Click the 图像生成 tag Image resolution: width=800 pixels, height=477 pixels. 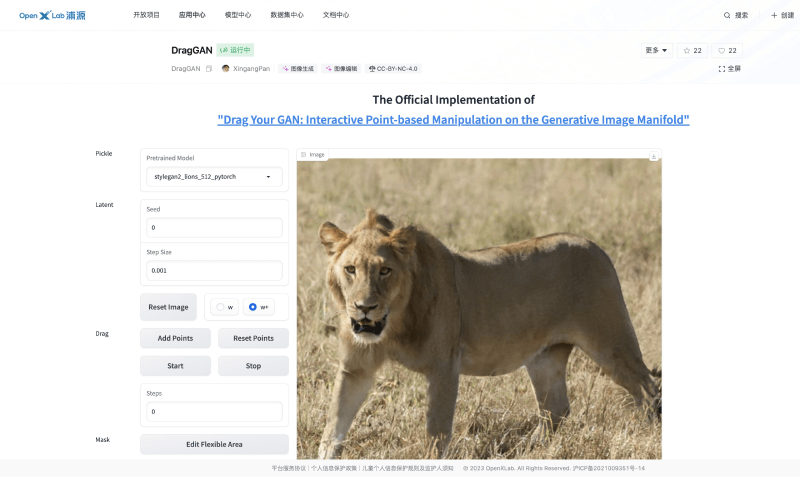pyautogui.click(x=298, y=69)
